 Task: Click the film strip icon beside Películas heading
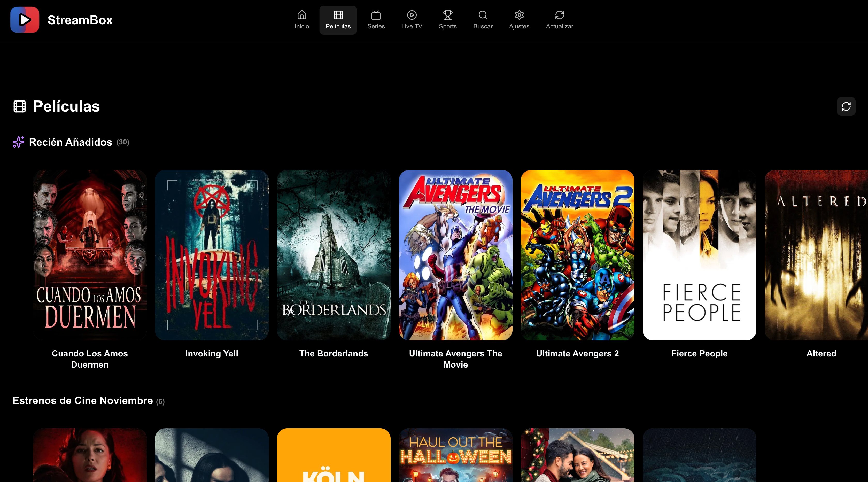pos(20,106)
